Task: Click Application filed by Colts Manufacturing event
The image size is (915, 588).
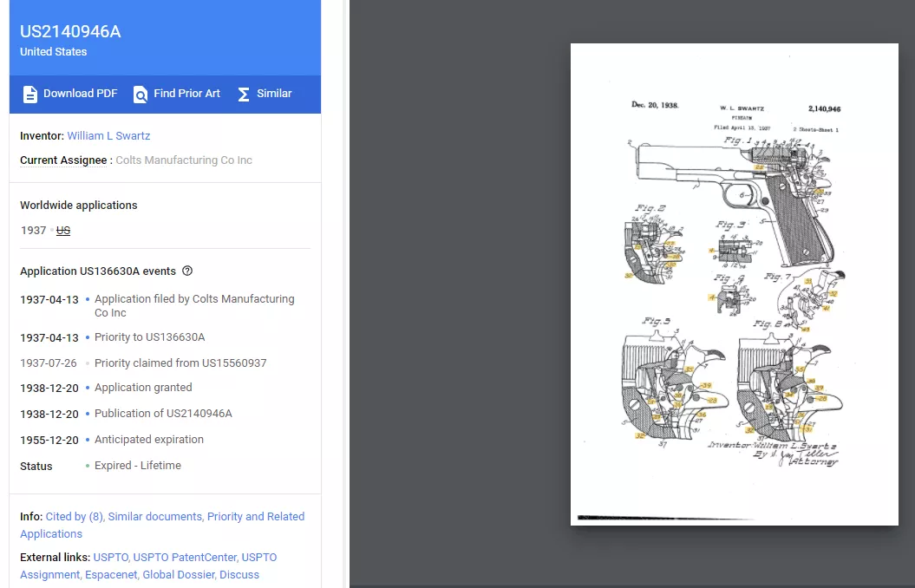Action: pyautogui.click(x=194, y=305)
